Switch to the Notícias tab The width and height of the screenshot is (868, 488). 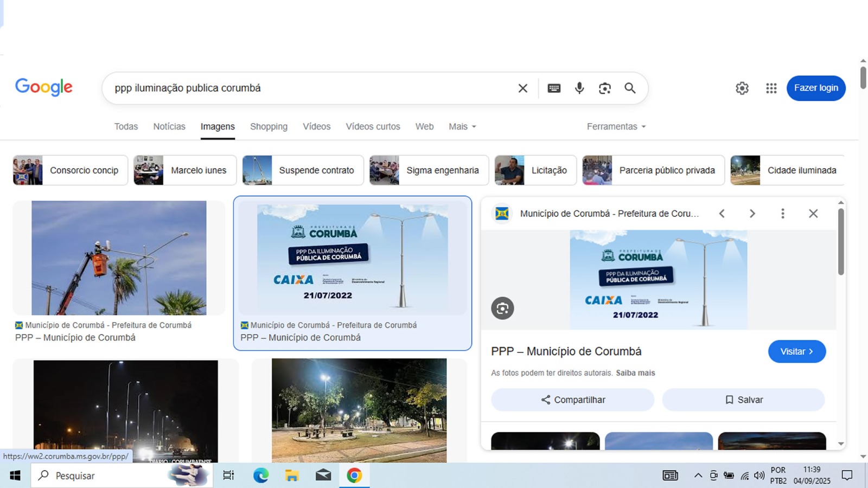(x=169, y=126)
